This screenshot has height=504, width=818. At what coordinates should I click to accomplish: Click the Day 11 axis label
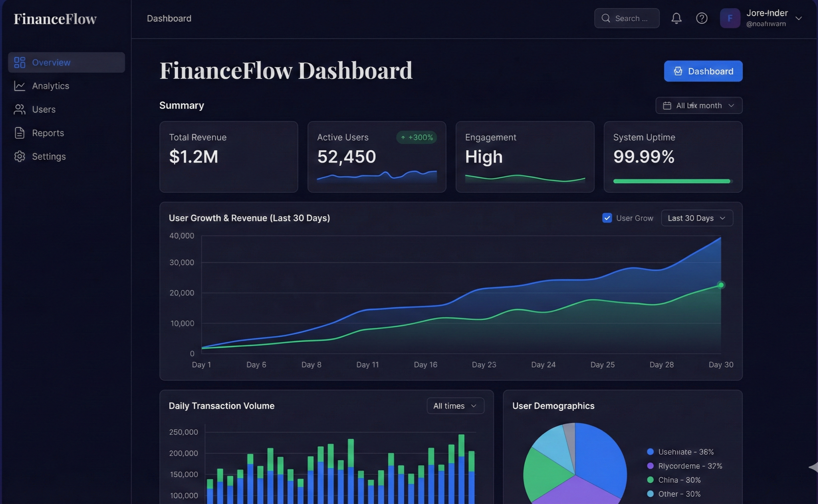367,365
